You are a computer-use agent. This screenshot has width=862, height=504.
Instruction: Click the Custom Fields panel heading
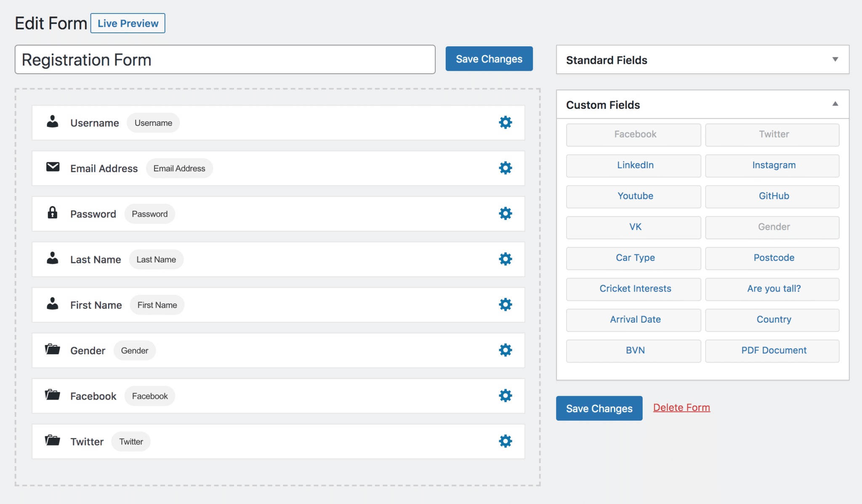coord(603,105)
